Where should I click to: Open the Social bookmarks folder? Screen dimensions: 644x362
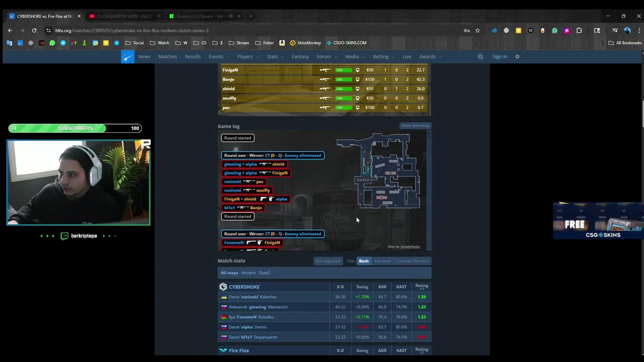click(x=134, y=43)
